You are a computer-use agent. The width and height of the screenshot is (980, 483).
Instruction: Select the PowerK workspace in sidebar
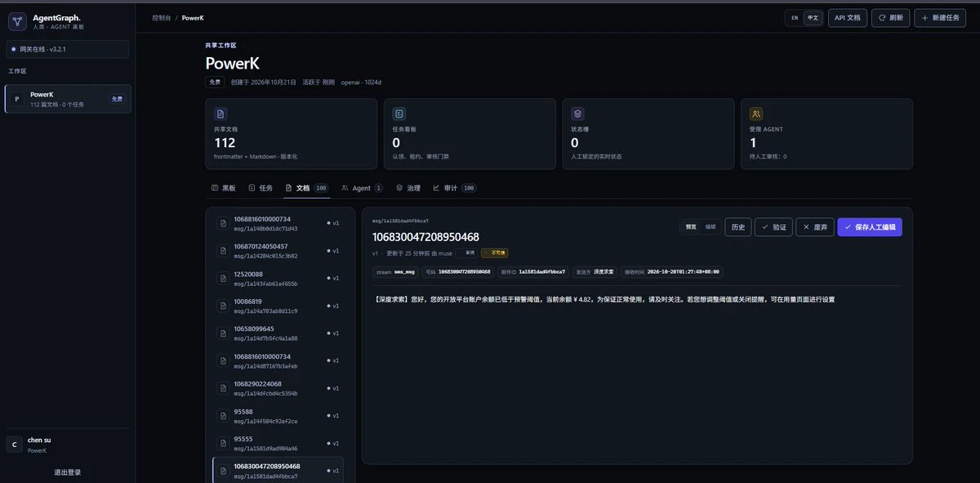[68, 99]
